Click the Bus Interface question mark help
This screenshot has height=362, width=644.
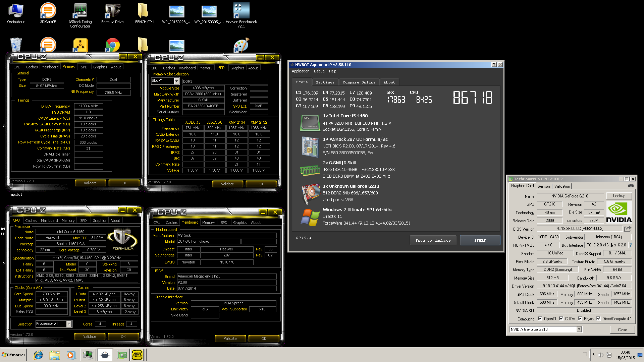coord(631,245)
